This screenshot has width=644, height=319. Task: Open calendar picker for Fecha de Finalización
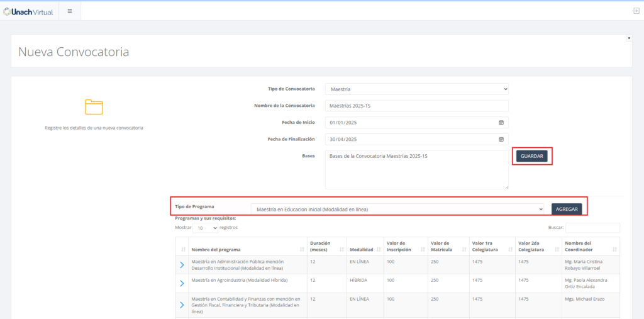501,139
